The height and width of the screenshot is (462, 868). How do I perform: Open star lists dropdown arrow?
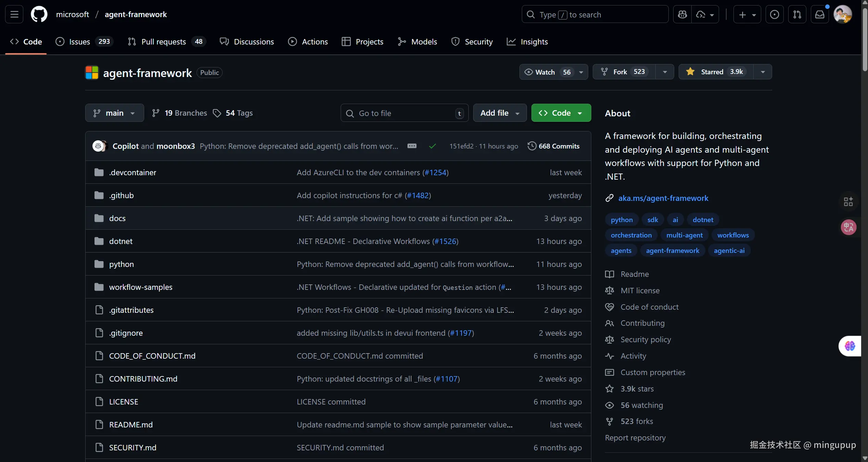763,72
